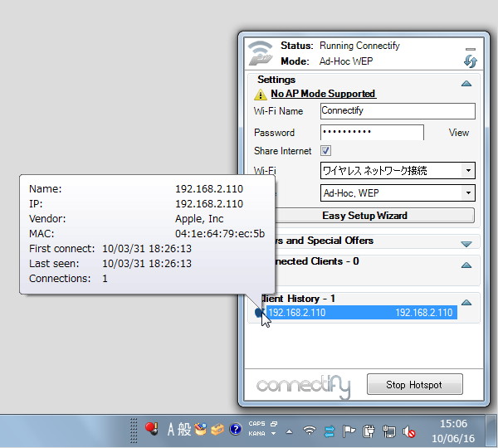Focus the Password input field

(x=372, y=133)
